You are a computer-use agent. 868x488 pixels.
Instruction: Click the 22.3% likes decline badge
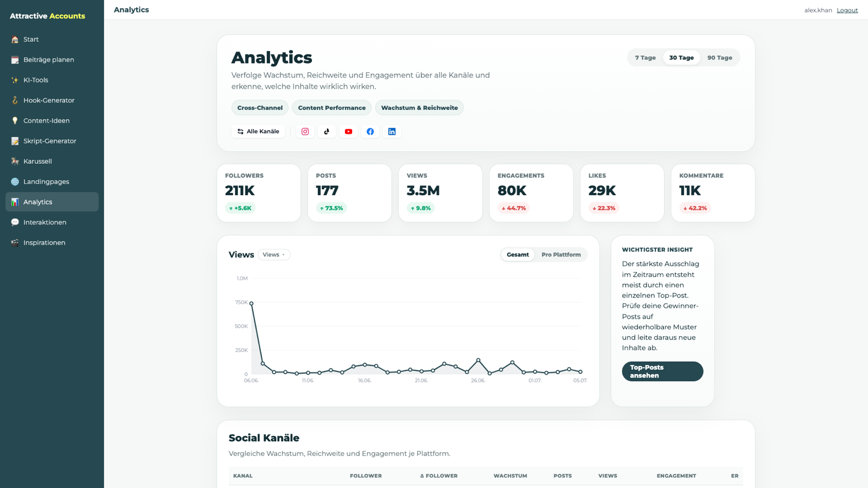tap(604, 208)
